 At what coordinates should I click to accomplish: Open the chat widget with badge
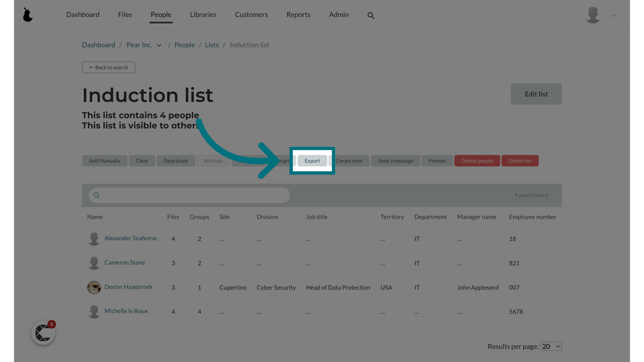(x=43, y=333)
